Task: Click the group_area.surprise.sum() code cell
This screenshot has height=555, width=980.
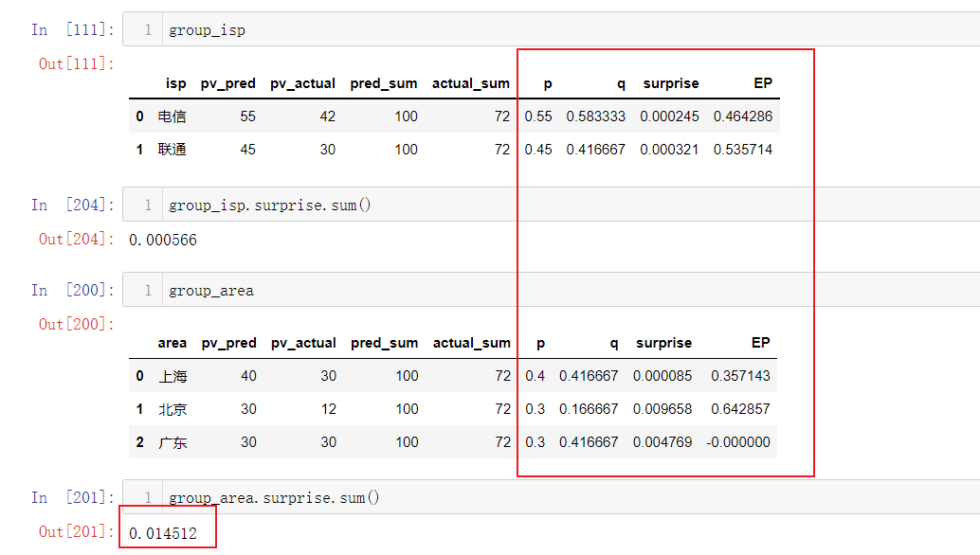Action: click(x=274, y=497)
